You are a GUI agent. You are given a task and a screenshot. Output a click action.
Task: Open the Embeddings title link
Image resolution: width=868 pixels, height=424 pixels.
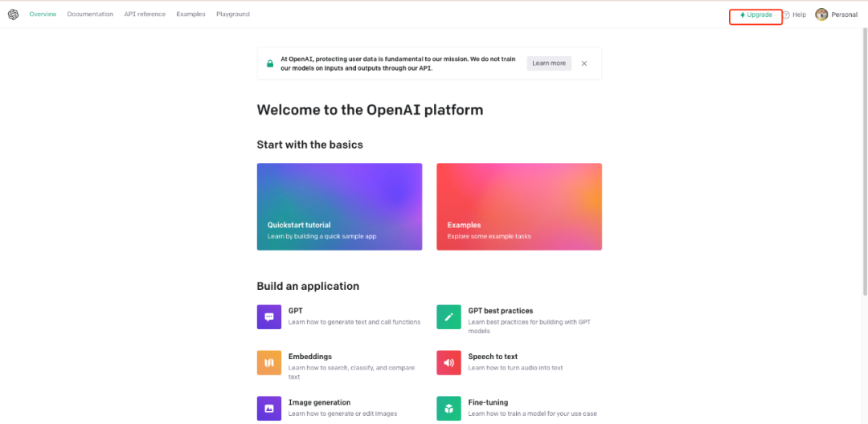coord(310,357)
